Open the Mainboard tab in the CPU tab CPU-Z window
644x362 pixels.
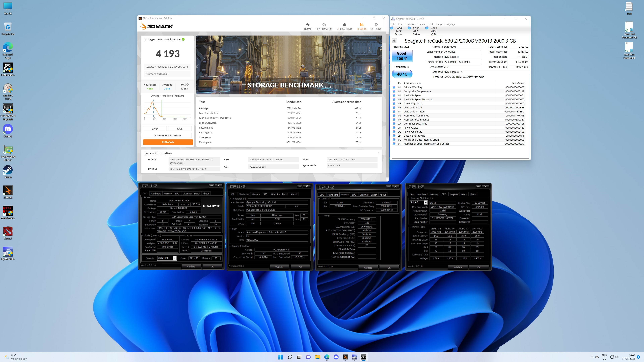[156, 194]
